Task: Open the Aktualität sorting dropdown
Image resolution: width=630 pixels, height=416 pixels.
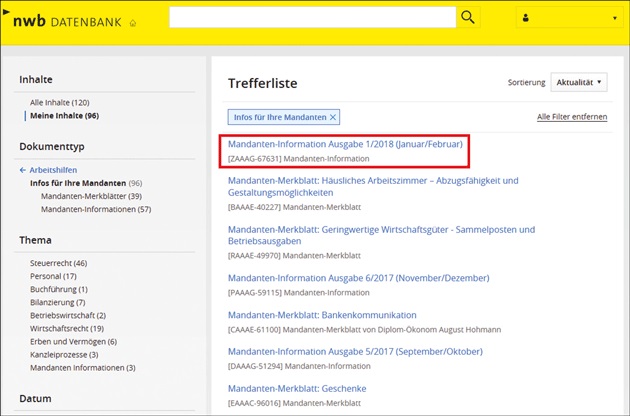Action: click(578, 82)
